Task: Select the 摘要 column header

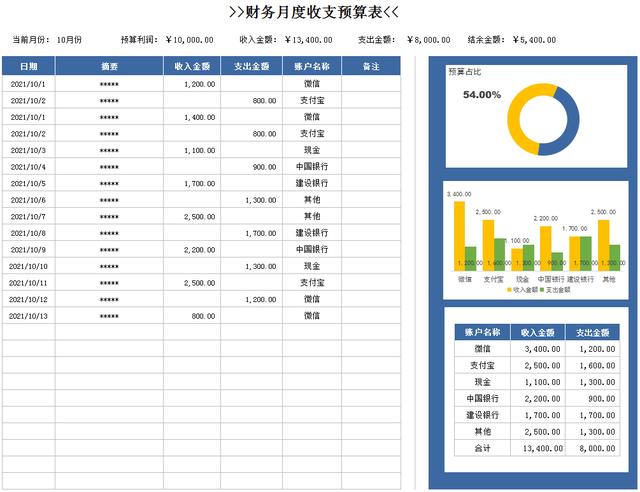Action: [110, 66]
